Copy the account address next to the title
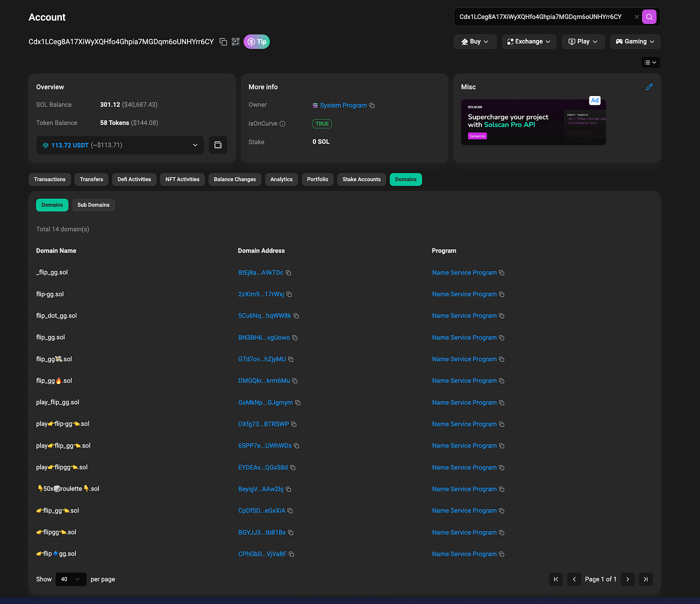Image resolution: width=700 pixels, height=604 pixels. (223, 42)
